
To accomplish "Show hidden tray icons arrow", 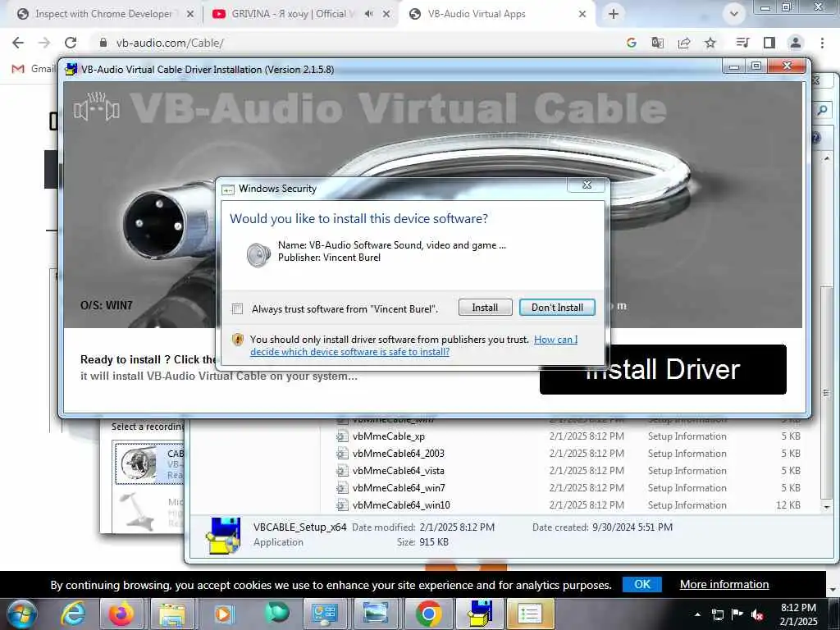I will point(697,614).
